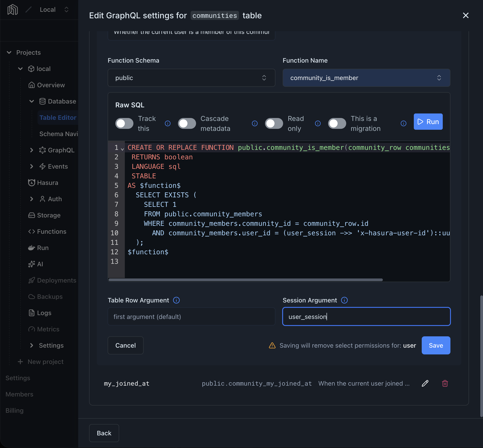Click the Database cylinder icon
Screen dimensions: 483x448
coord(43,101)
